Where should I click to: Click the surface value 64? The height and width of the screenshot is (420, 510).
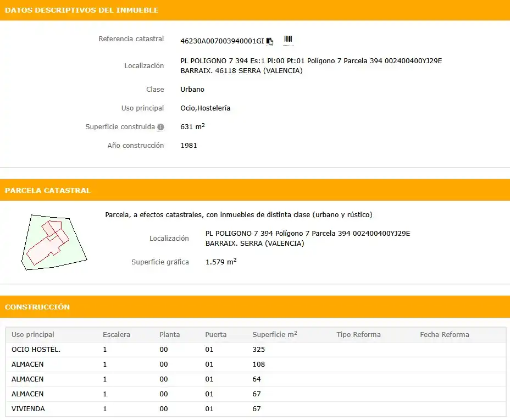(x=257, y=379)
